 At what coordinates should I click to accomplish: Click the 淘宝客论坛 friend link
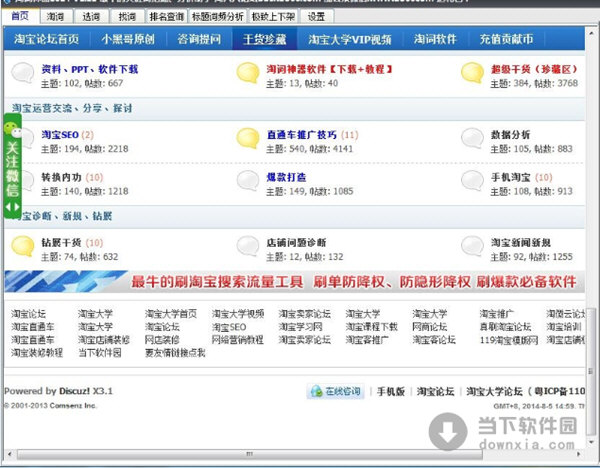434,340
